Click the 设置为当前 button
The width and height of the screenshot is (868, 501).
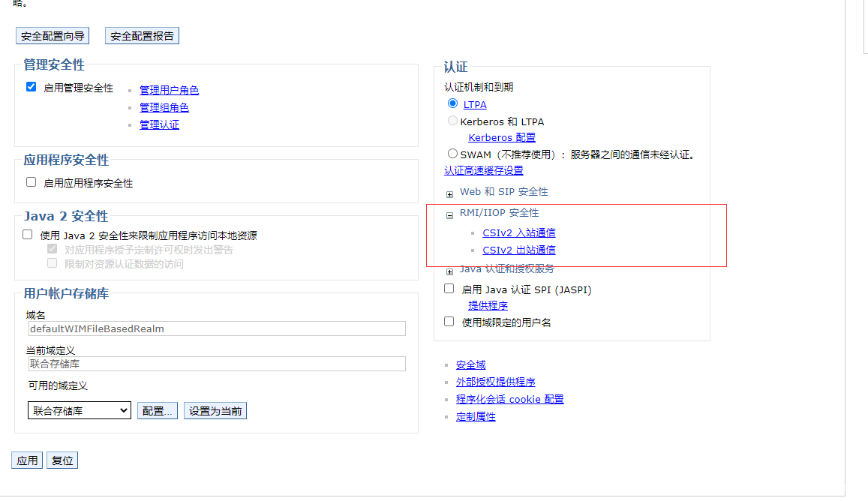215,411
